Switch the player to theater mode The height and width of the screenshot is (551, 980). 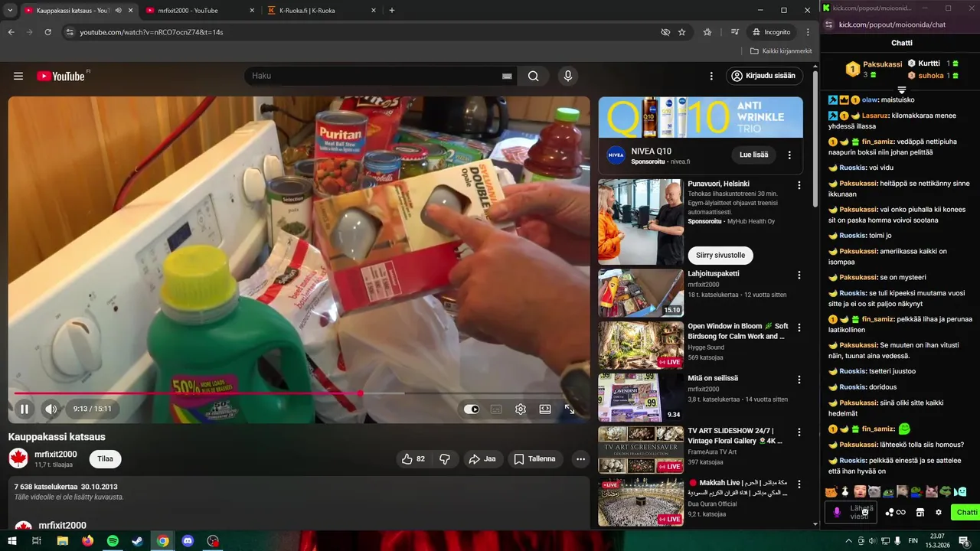click(x=545, y=409)
